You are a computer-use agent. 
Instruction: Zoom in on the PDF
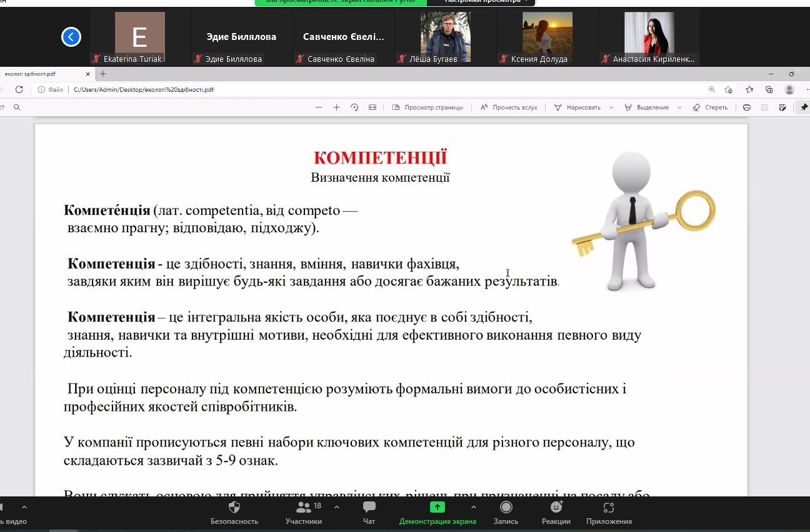[336, 107]
